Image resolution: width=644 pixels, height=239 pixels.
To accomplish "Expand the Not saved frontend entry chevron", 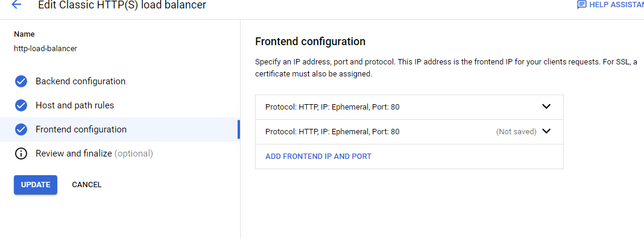I will point(546,132).
